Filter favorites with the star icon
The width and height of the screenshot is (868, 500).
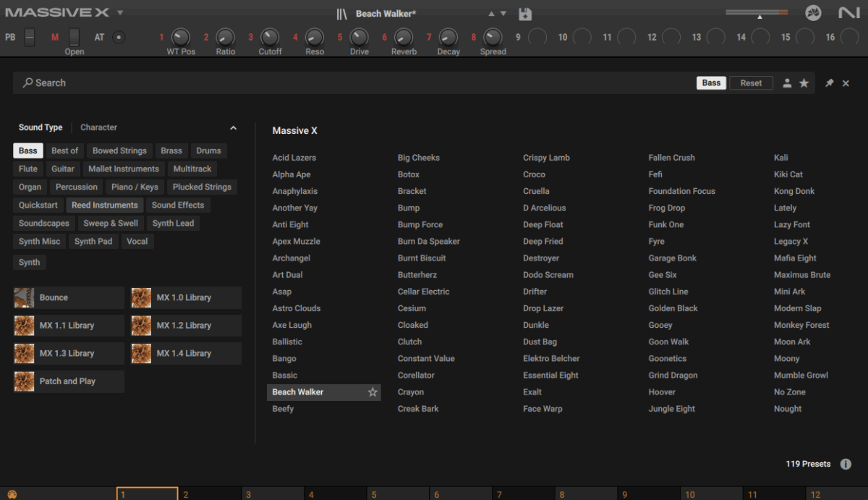(x=804, y=83)
